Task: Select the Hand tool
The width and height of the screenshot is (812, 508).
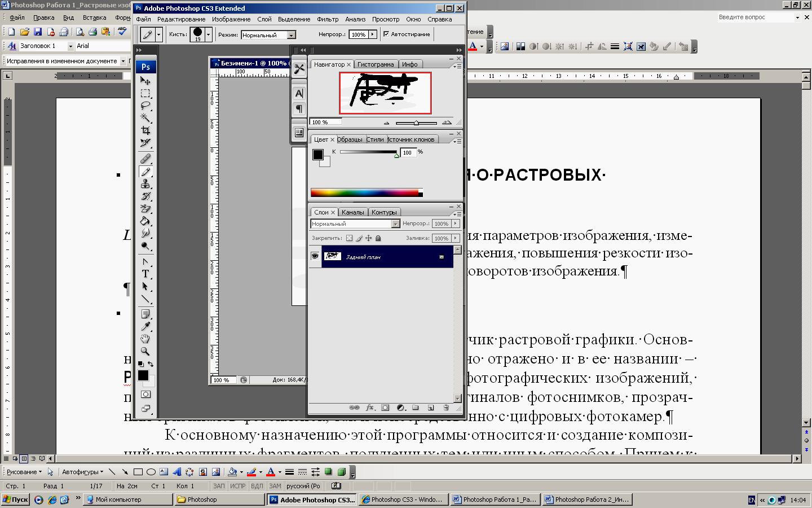Action: [x=145, y=339]
